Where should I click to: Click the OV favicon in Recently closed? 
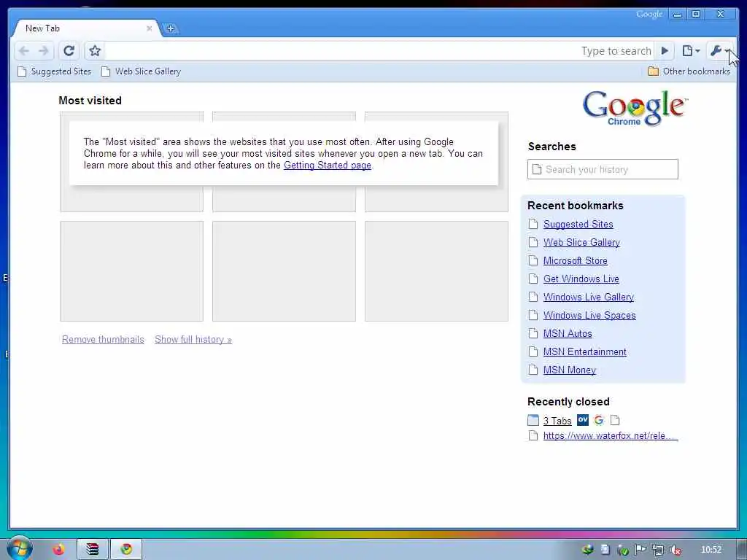point(583,420)
